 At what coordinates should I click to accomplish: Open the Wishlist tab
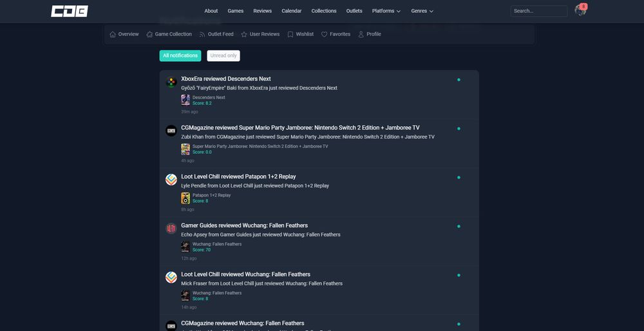pyautogui.click(x=300, y=35)
